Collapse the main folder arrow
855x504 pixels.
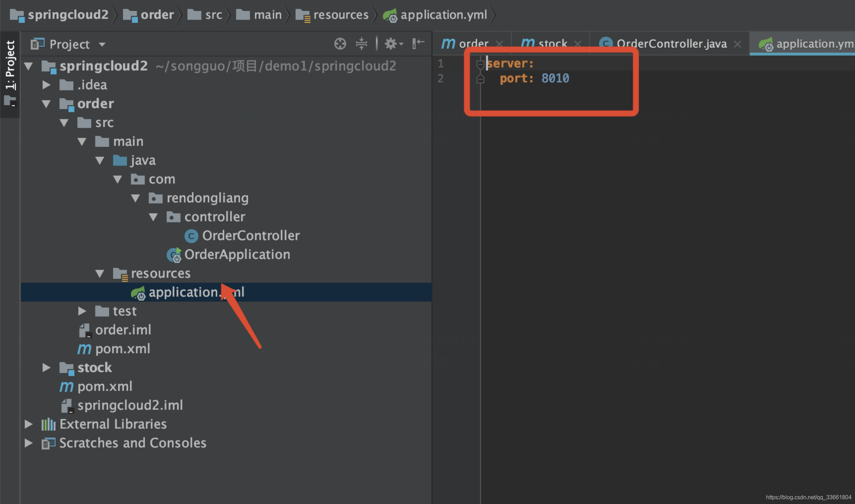82,141
